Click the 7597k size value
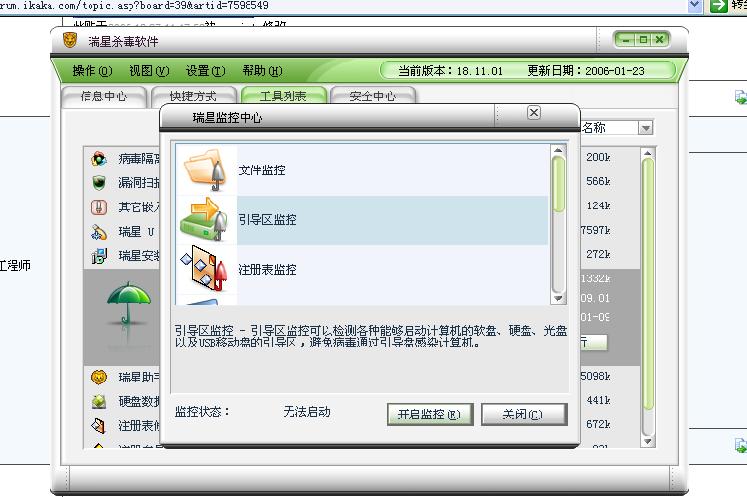This screenshot has width=747, height=497. click(x=596, y=230)
